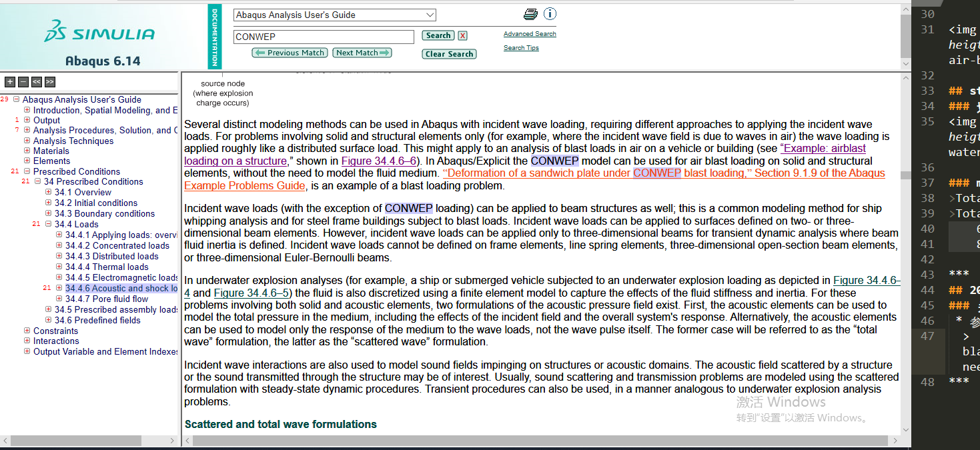Expand the Elements node

[27, 161]
